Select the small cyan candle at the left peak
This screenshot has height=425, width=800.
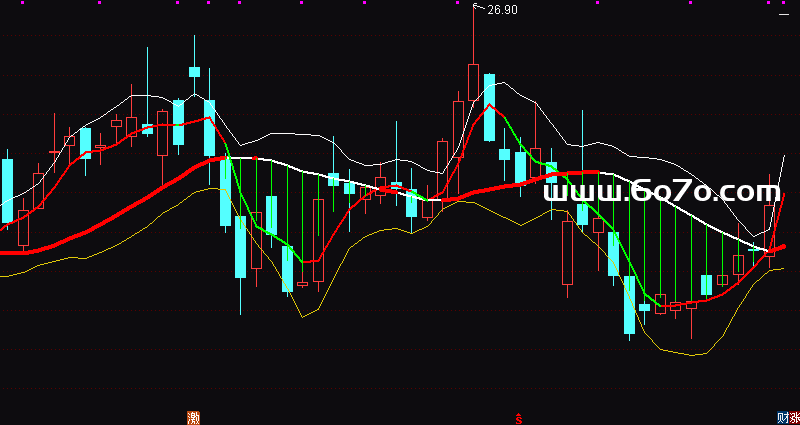(x=194, y=72)
